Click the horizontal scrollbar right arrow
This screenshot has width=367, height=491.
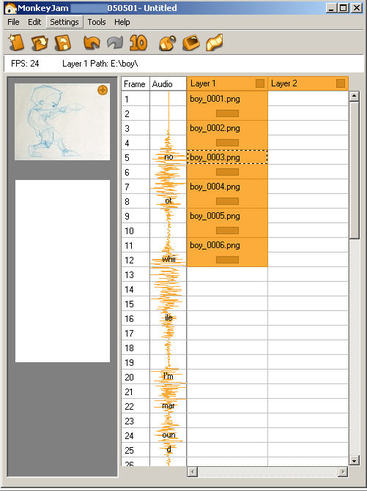click(343, 472)
